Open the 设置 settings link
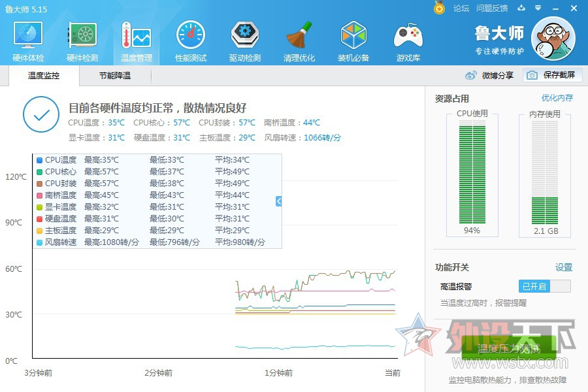The width and height of the screenshot is (588, 392). click(564, 267)
